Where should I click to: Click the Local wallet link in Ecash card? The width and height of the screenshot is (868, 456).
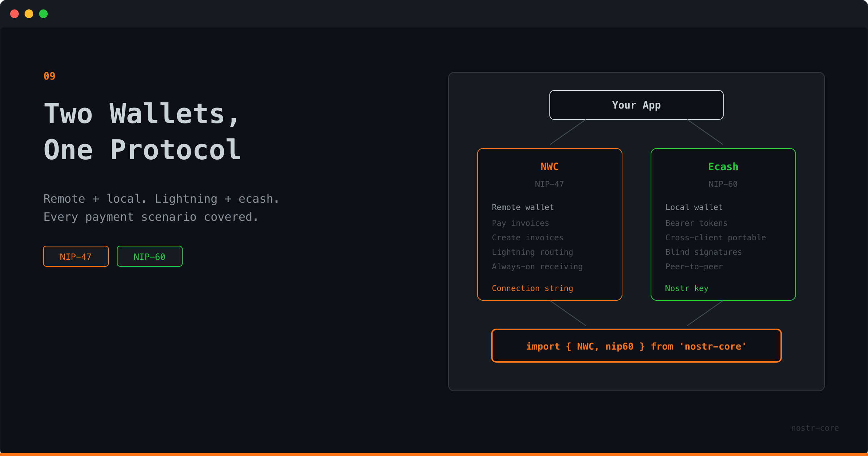coord(694,207)
